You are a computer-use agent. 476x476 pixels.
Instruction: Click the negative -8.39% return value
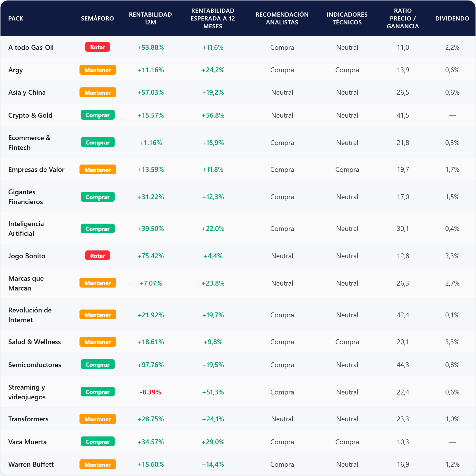coord(150,392)
